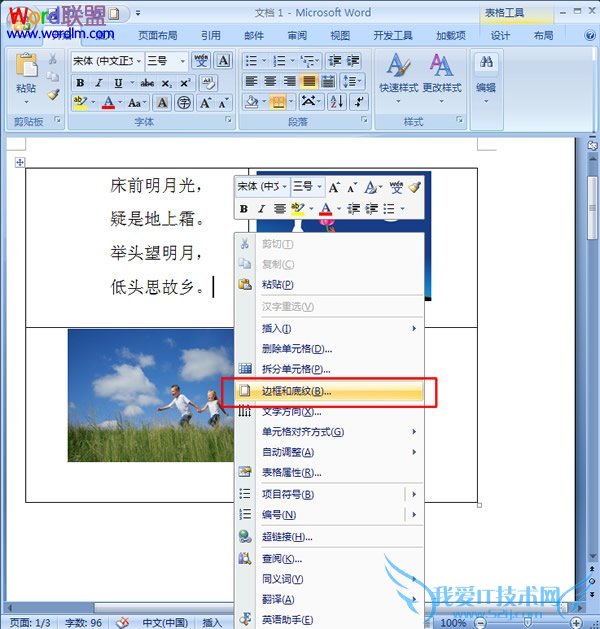Screen dimensions: 600x629
Task: Click the red font color button in ribbon
Action: (x=108, y=103)
